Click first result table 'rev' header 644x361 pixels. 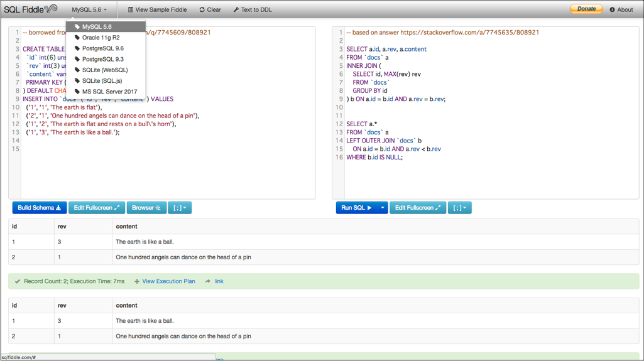(x=62, y=227)
